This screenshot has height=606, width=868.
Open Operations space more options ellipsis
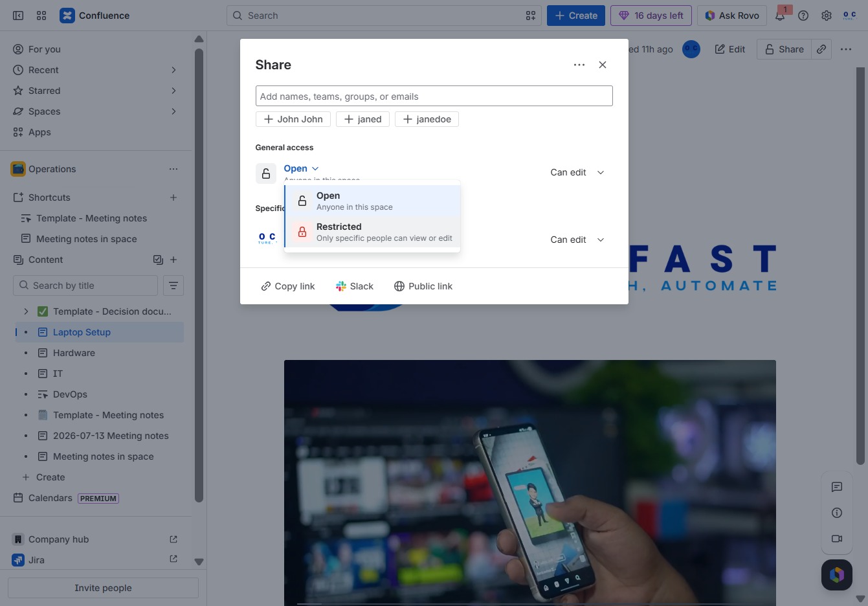point(173,169)
